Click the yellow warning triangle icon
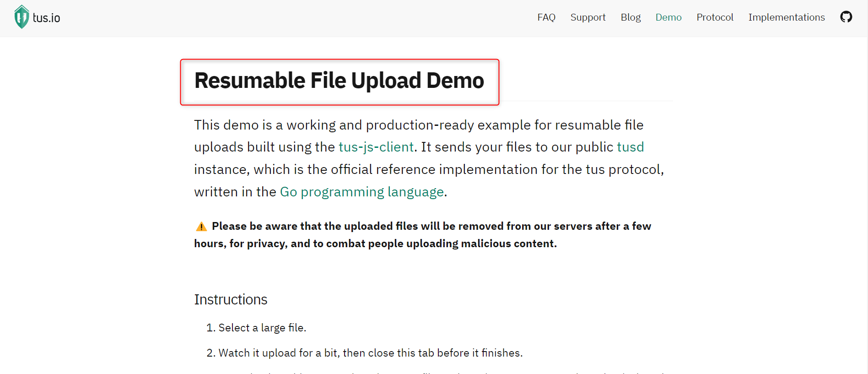The width and height of the screenshot is (868, 374). click(201, 227)
